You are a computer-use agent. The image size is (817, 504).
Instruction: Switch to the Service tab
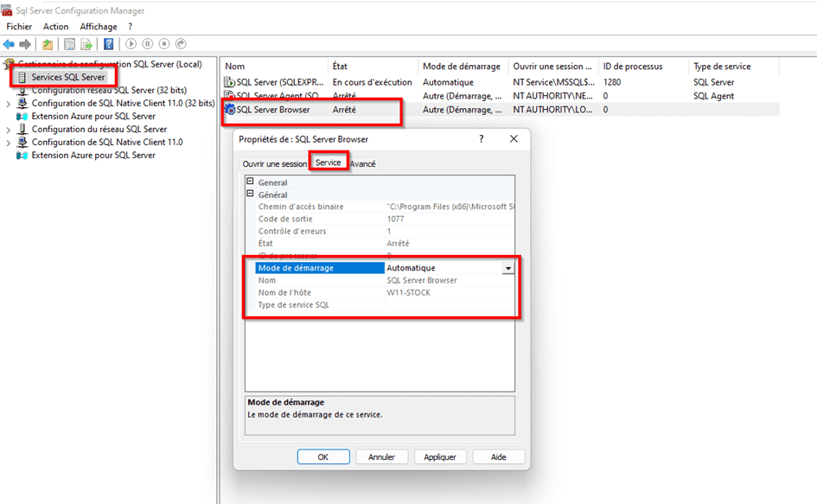[329, 163]
